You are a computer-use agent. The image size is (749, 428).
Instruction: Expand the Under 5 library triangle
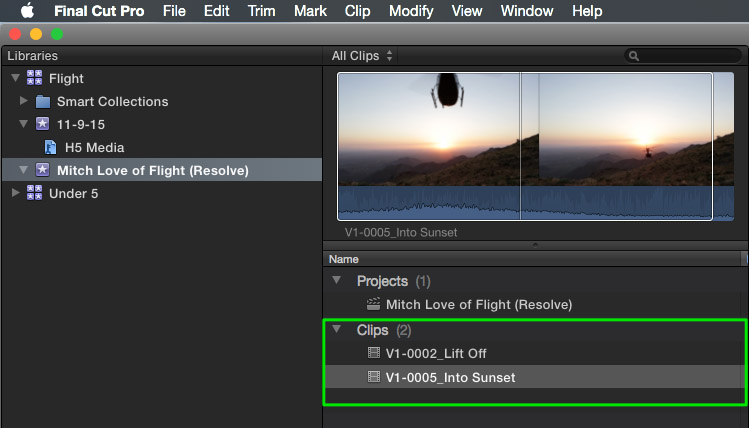[15, 193]
